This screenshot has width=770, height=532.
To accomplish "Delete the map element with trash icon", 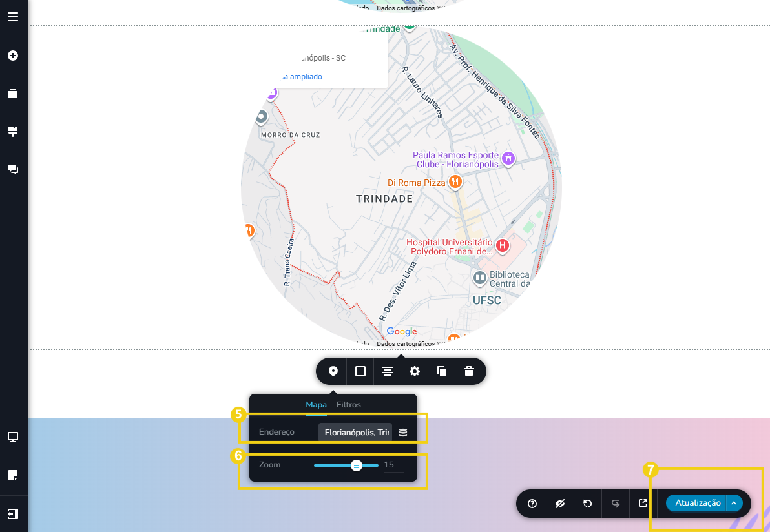I will click(x=469, y=371).
